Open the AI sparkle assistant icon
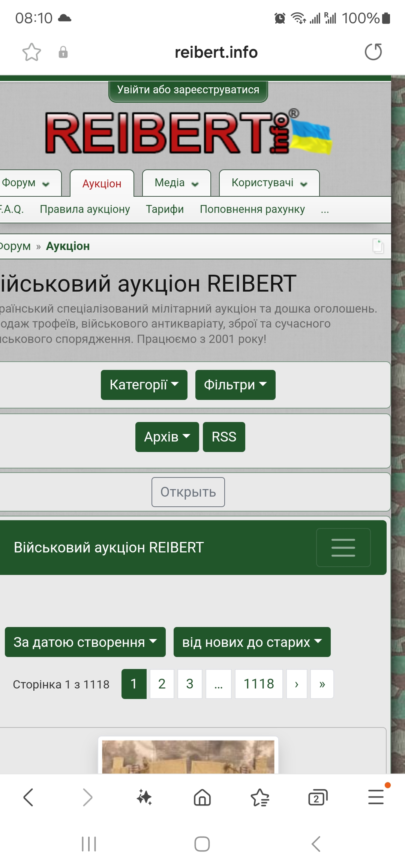Image resolution: width=405 pixels, height=868 pixels. [144, 797]
